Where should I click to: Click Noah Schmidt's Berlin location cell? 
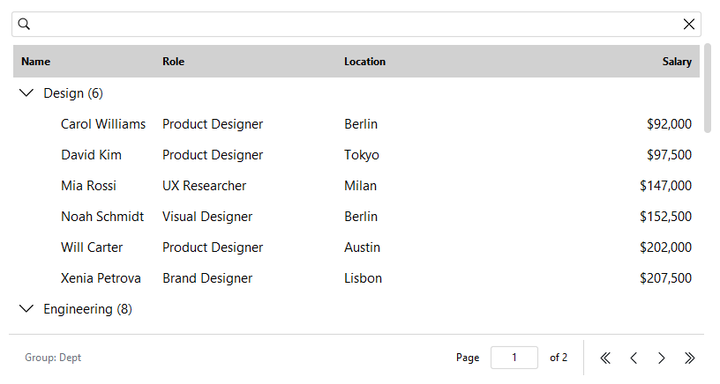pos(360,216)
